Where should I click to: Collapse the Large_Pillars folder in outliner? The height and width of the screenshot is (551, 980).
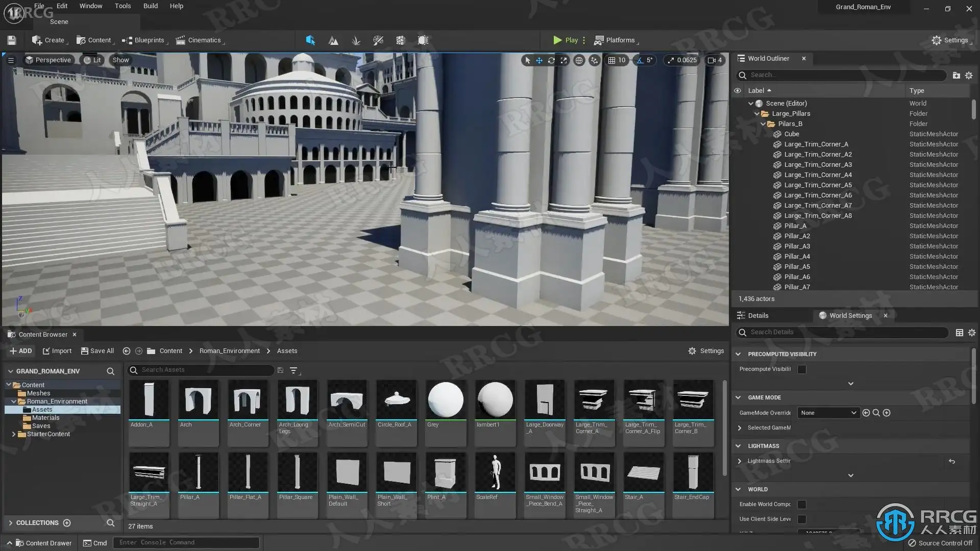point(757,114)
